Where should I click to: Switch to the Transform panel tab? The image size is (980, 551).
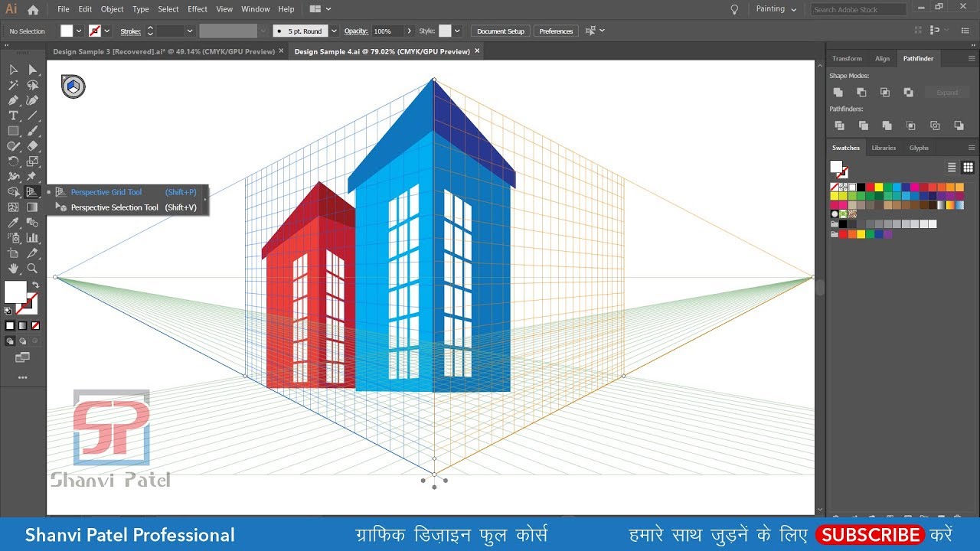point(847,59)
